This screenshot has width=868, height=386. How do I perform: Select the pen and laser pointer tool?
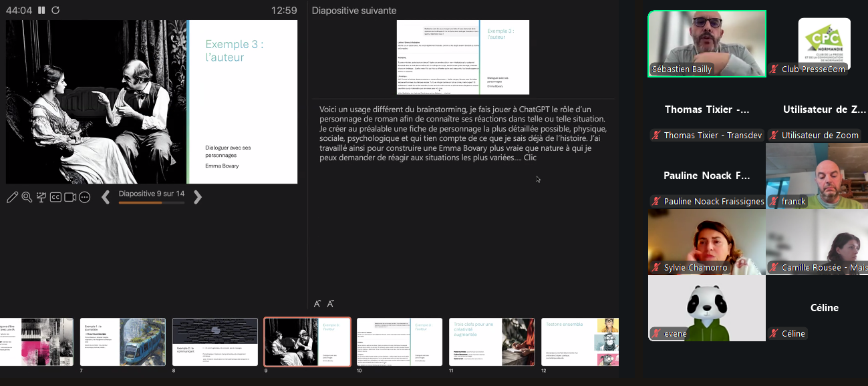click(12, 197)
